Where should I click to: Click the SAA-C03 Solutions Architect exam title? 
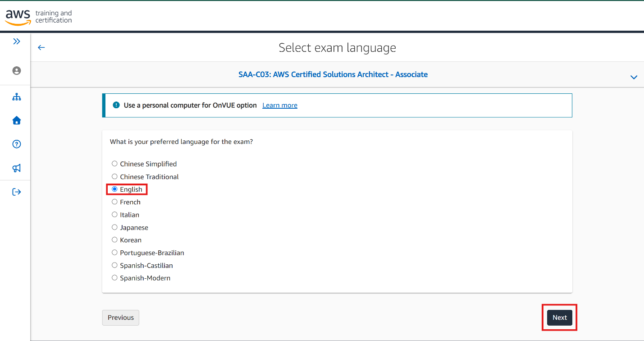click(x=333, y=74)
